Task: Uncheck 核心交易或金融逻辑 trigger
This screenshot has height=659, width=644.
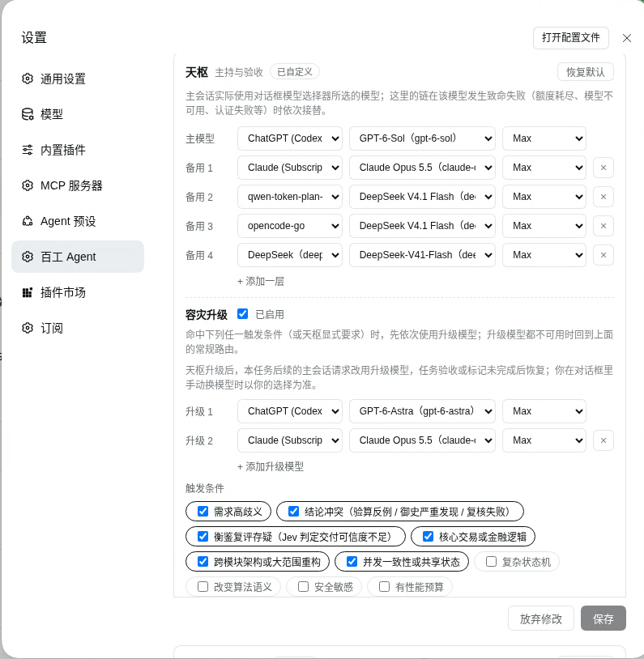Action: pos(428,537)
